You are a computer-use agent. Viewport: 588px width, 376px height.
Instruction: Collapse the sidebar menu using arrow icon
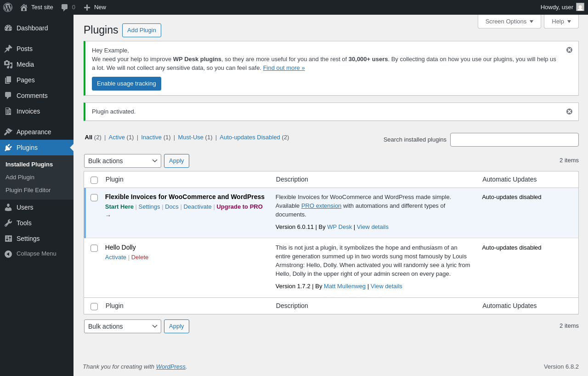coord(8,254)
